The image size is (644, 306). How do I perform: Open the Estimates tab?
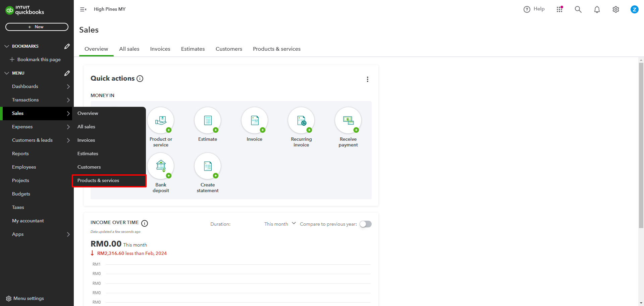click(193, 49)
